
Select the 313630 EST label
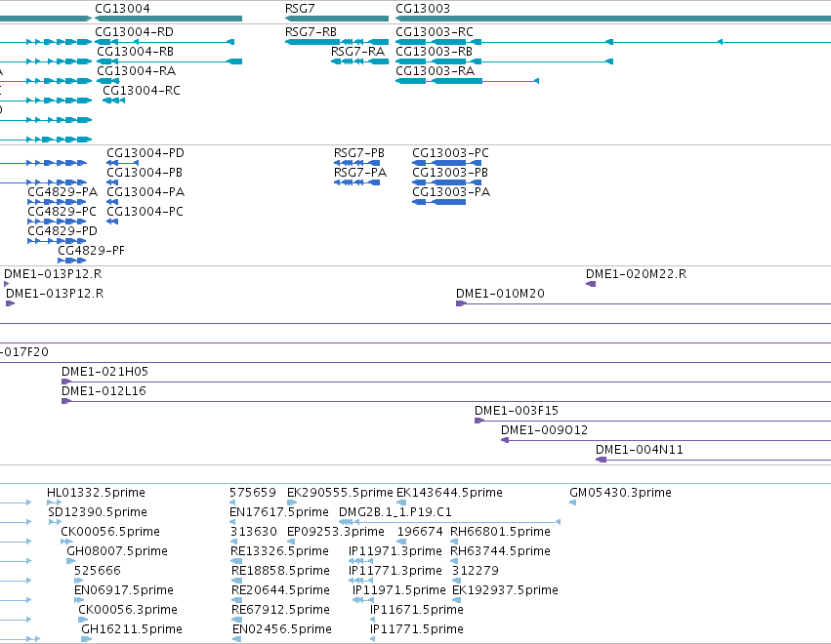[253, 532]
